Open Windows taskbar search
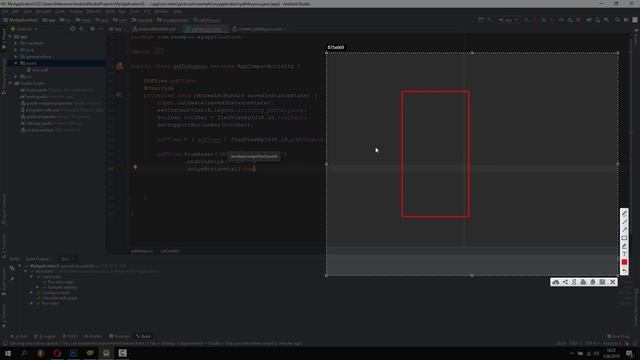Screen dimensions: 640x360 tap(24, 353)
